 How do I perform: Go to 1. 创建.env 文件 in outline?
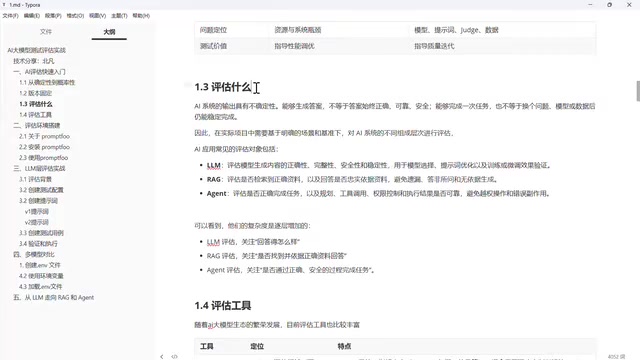tap(40, 265)
